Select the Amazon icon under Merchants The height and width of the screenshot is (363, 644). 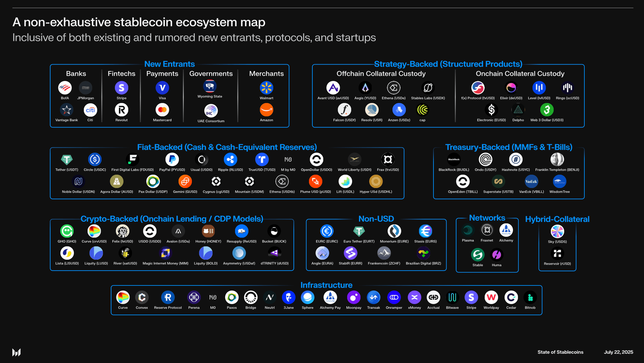[266, 110]
